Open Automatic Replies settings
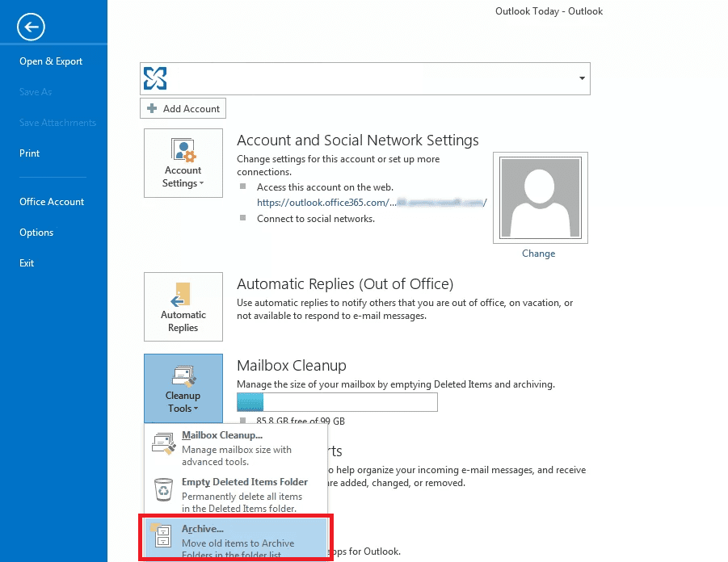This screenshot has width=728, height=562. tap(183, 307)
